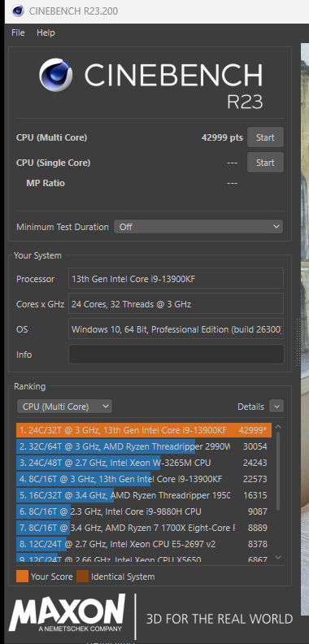Select ranking row 4 with score 22573

click(144, 479)
